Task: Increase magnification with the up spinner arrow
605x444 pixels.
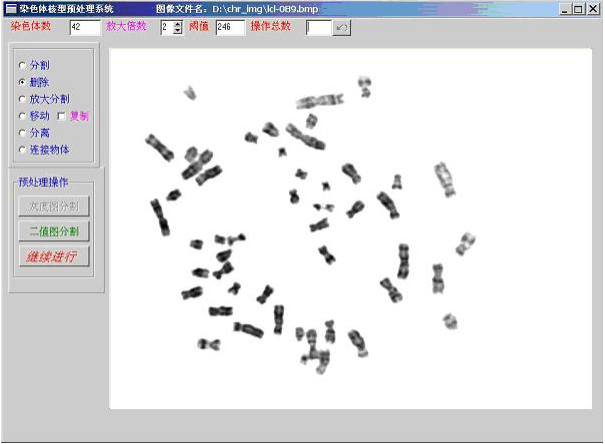Action: click(177, 23)
